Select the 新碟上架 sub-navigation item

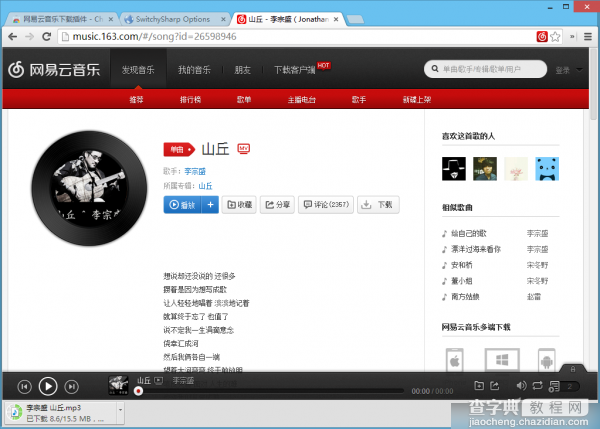[x=417, y=100]
